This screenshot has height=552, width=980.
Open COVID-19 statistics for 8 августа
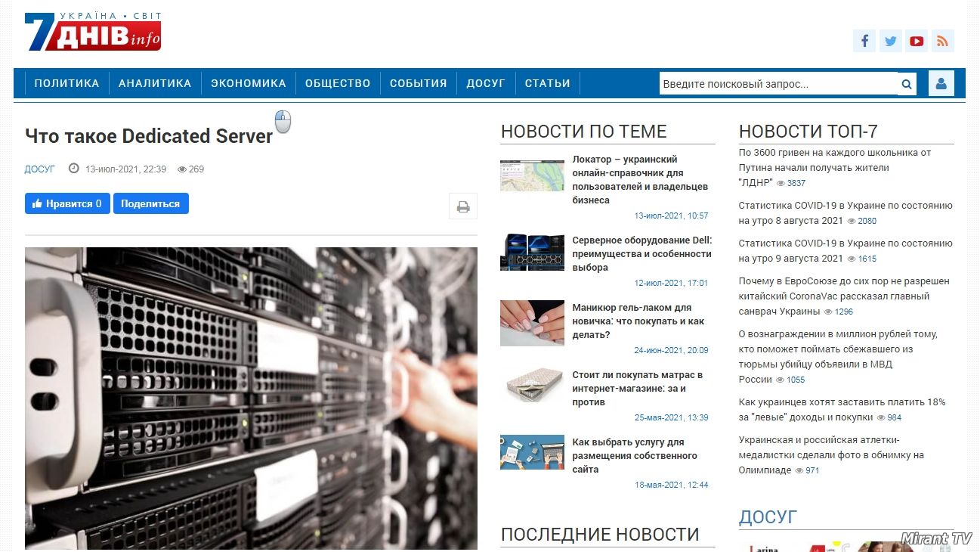coord(846,213)
